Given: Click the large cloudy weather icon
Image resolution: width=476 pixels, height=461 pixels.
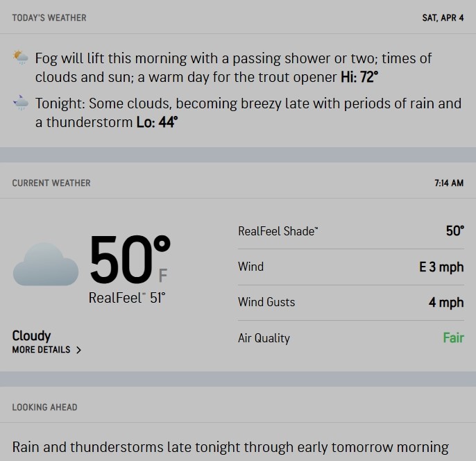Looking at the screenshot, I should pos(46,265).
